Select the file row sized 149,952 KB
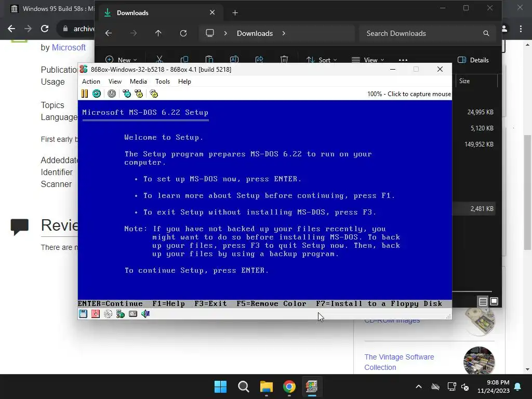Screen dimensions: 532x399 pos(474,144)
